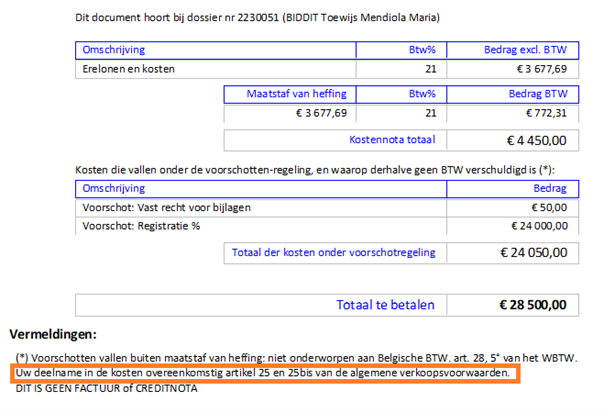Click the 'Maatstaf van heffing' column header
Viewport: 604px width, 413px height.
point(297,94)
